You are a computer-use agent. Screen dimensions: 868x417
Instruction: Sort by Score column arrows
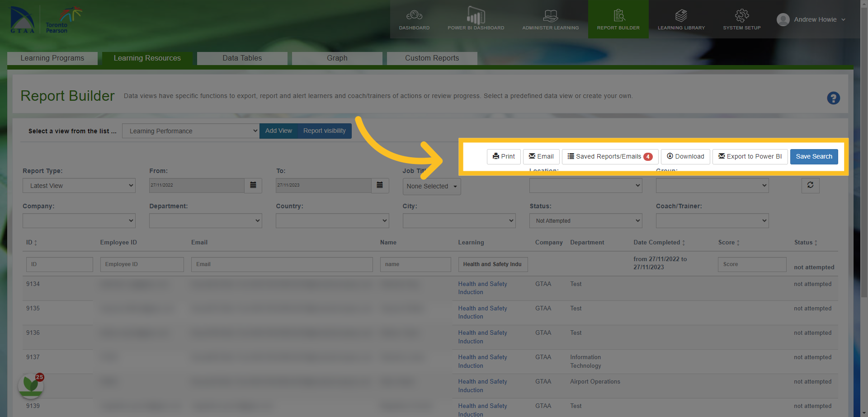click(x=738, y=243)
